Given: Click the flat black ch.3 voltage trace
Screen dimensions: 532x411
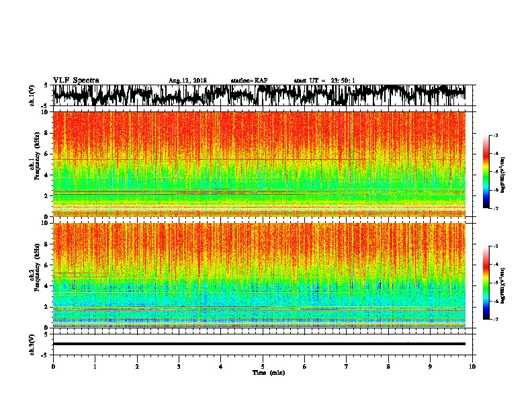Looking at the screenshot, I should pos(259,344).
